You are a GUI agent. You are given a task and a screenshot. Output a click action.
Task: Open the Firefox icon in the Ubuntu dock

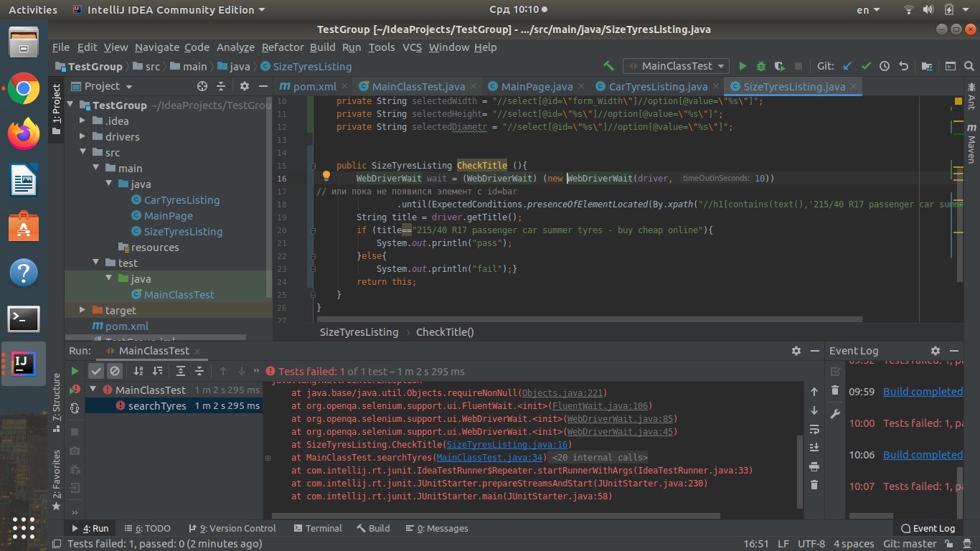[x=24, y=133]
